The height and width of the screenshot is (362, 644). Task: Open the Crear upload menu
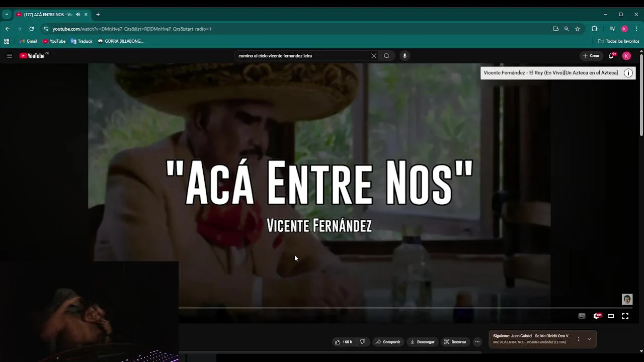click(591, 56)
